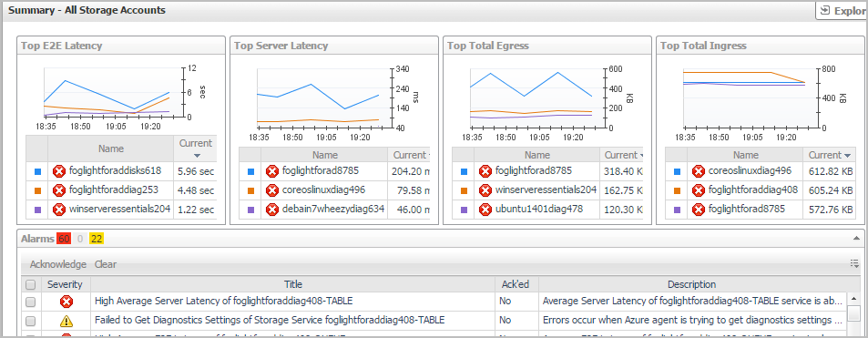Click the error icon beside foglightforaddisks618

(58, 171)
